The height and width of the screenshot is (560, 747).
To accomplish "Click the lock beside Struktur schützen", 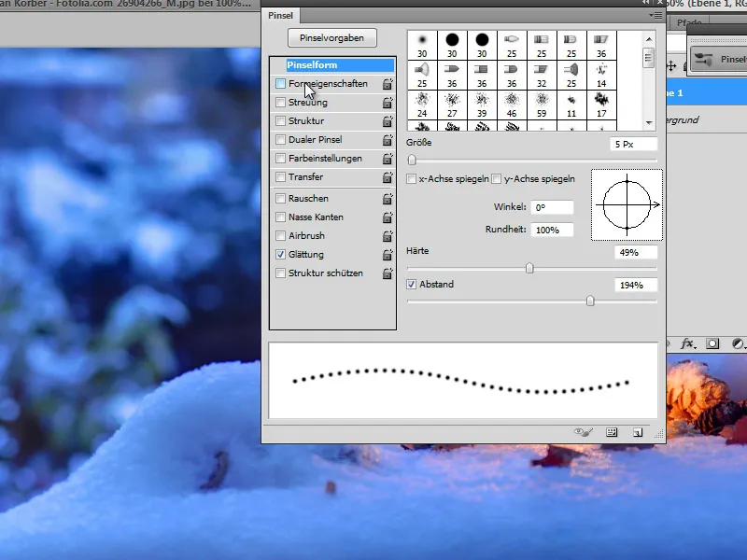I will (x=388, y=273).
